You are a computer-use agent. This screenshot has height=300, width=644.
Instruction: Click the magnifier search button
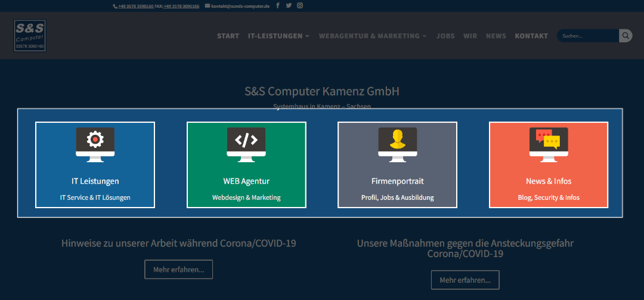[626, 36]
